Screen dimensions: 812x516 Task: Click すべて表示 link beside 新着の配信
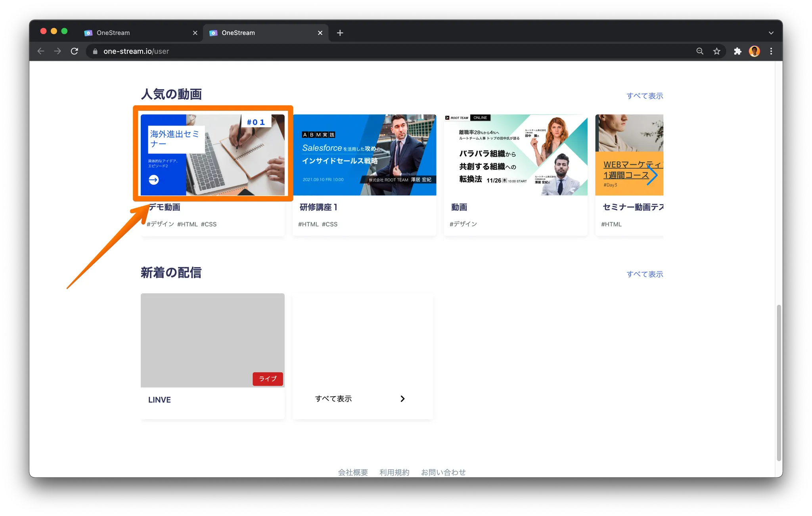pyautogui.click(x=644, y=274)
